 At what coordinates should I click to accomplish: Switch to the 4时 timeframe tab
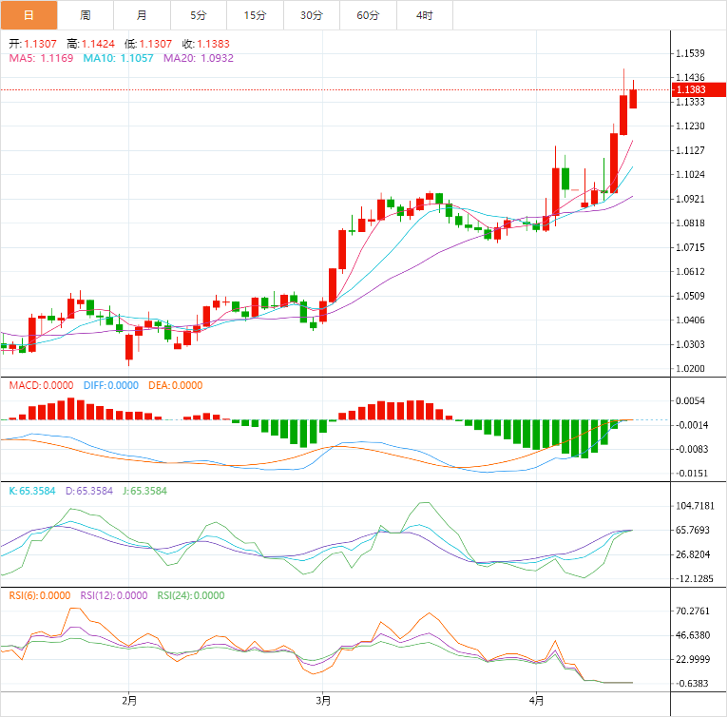(x=424, y=15)
